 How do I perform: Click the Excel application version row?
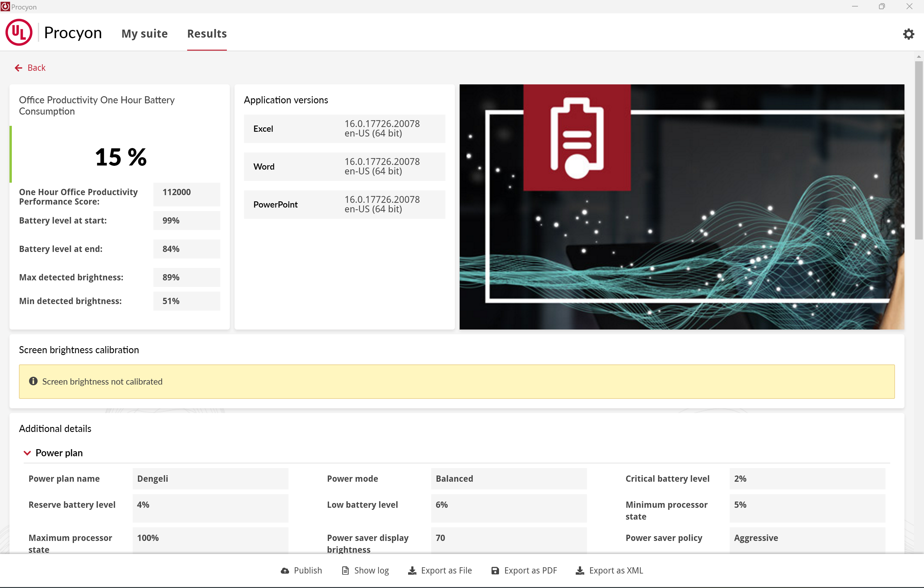(x=344, y=129)
